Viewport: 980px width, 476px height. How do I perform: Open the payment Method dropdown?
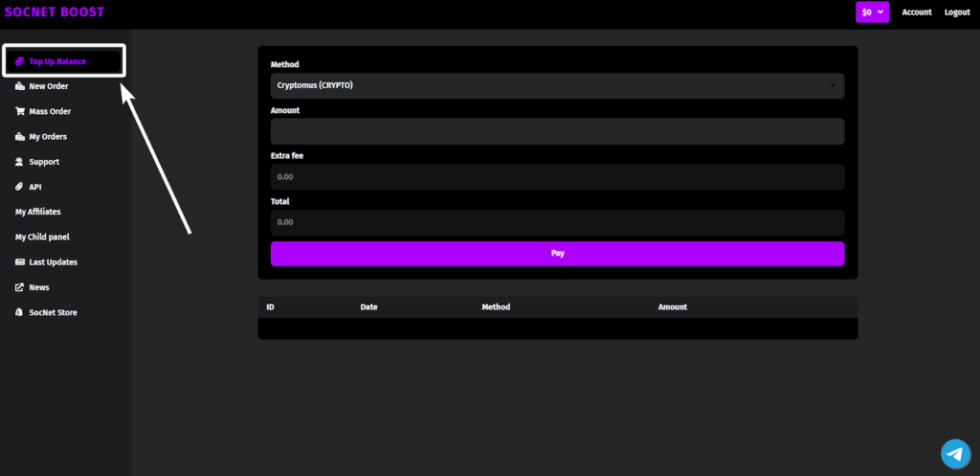(x=557, y=85)
